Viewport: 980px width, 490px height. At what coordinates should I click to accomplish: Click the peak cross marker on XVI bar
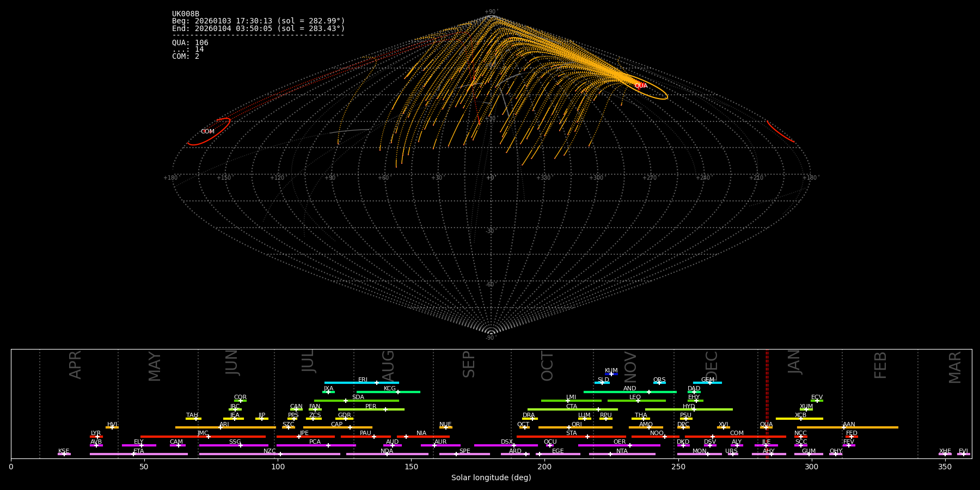pos(723,427)
